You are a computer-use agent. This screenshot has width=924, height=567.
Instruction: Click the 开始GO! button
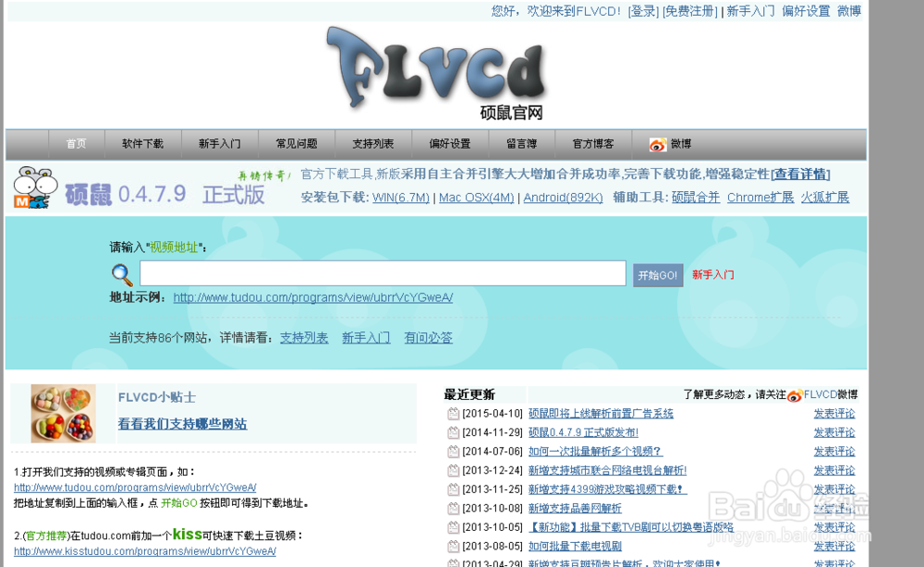click(658, 275)
